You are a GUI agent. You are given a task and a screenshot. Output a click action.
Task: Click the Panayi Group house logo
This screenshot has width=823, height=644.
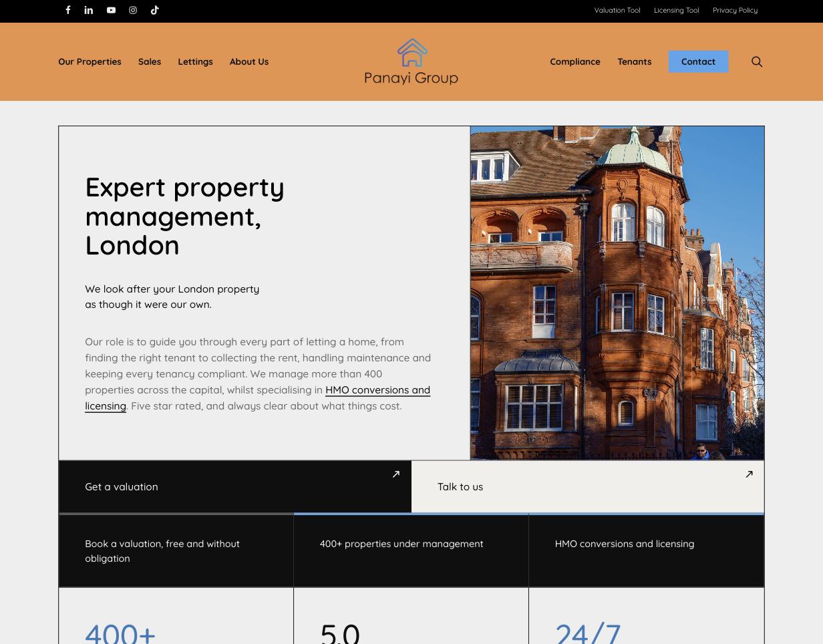coord(412,61)
